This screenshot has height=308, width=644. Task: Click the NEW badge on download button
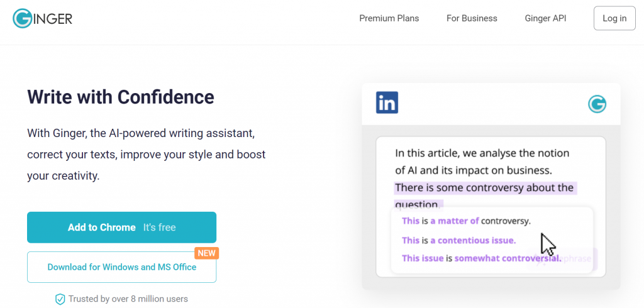[x=206, y=253]
